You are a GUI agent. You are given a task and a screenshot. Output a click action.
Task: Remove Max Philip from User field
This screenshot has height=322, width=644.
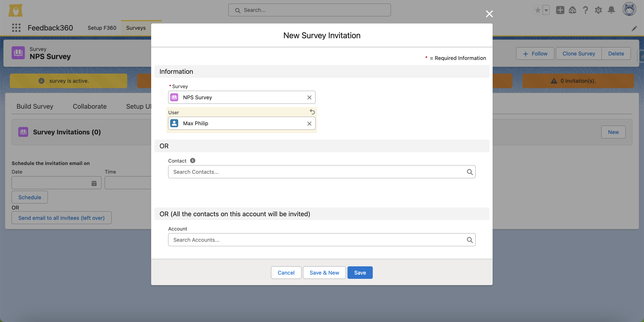click(309, 123)
